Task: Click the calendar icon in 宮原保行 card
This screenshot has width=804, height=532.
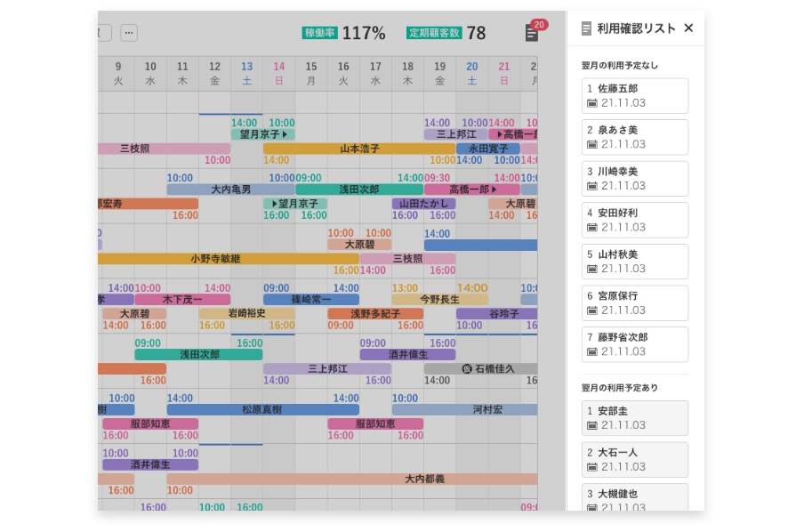Action: coord(591,310)
